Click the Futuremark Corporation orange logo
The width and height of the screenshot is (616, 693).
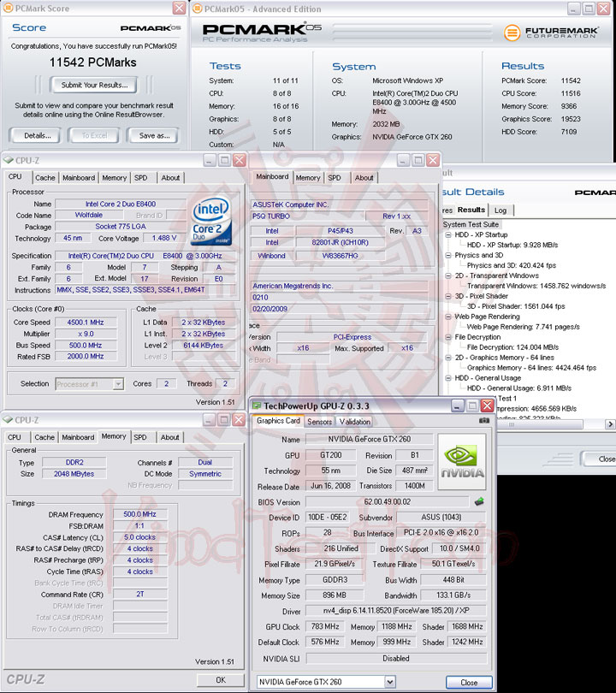coord(512,33)
